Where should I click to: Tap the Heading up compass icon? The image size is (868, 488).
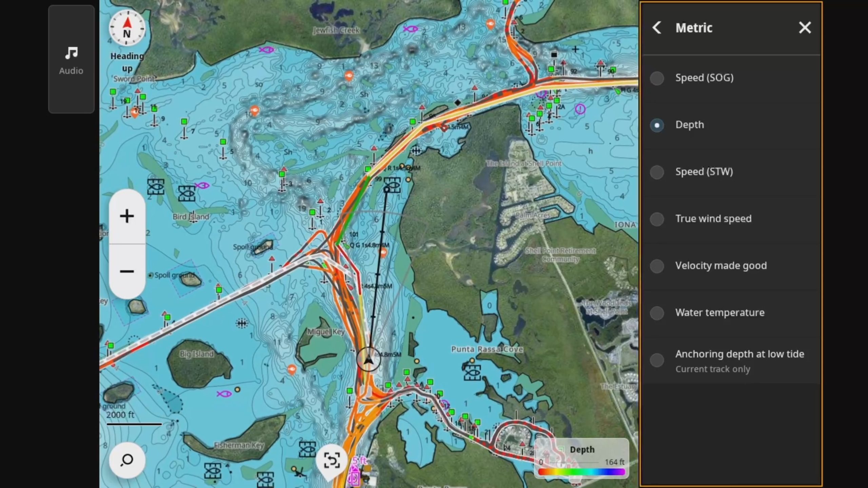pos(127,28)
